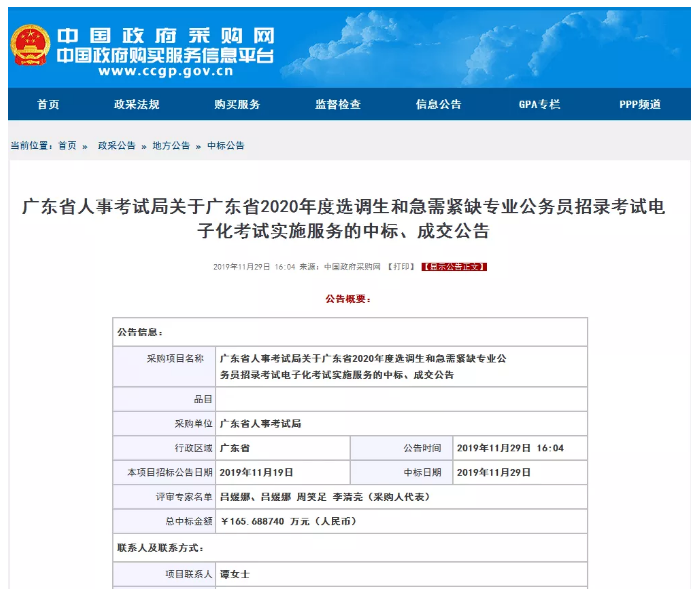Image resolution: width=696 pixels, height=599 pixels.
Task: Open the 监督检查 navigation item
Action: (x=338, y=104)
